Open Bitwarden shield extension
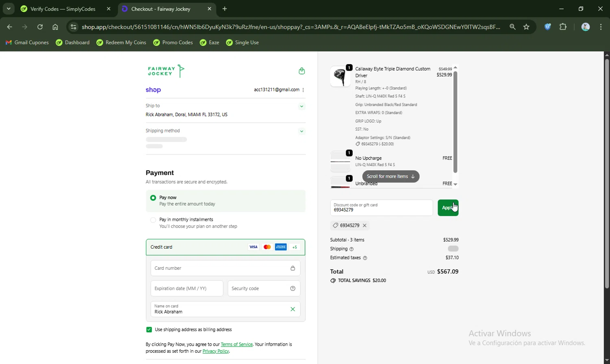This screenshot has width=610, height=364. (548, 27)
